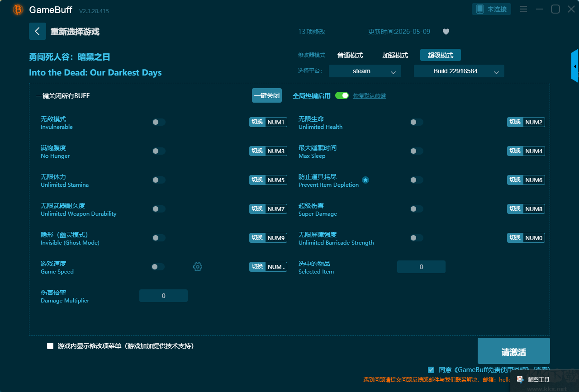Click the screenshot tool icon
This screenshot has width=579, height=392.
[x=520, y=379]
